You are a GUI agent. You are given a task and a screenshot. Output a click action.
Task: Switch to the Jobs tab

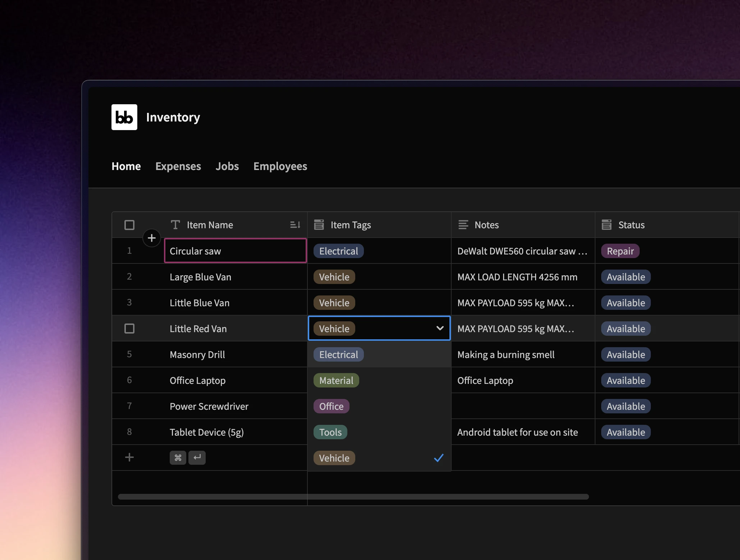coord(227,166)
